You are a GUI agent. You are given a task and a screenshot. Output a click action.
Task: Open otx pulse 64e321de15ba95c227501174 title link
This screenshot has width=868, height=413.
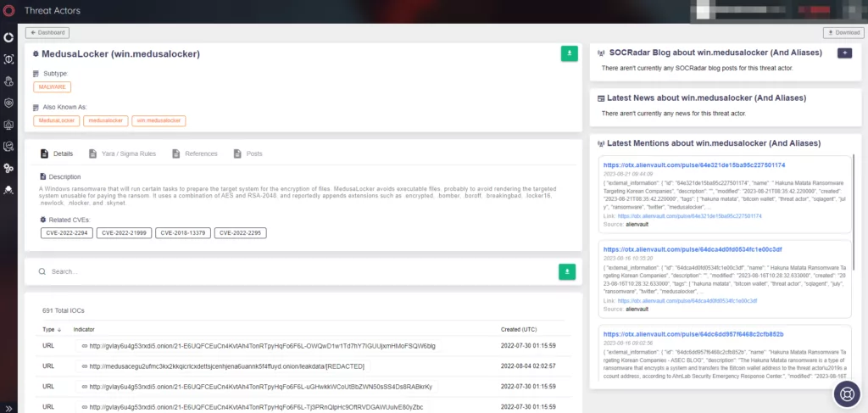pyautogui.click(x=694, y=165)
